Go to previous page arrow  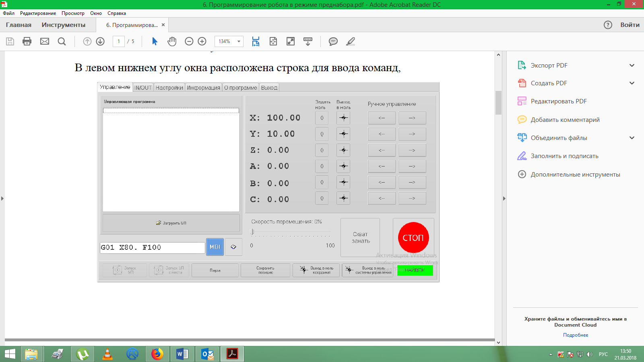click(87, 41)
